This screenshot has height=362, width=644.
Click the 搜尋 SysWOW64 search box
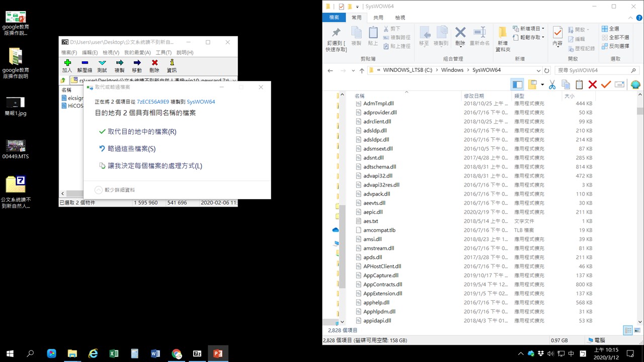(x=594, y=70)
